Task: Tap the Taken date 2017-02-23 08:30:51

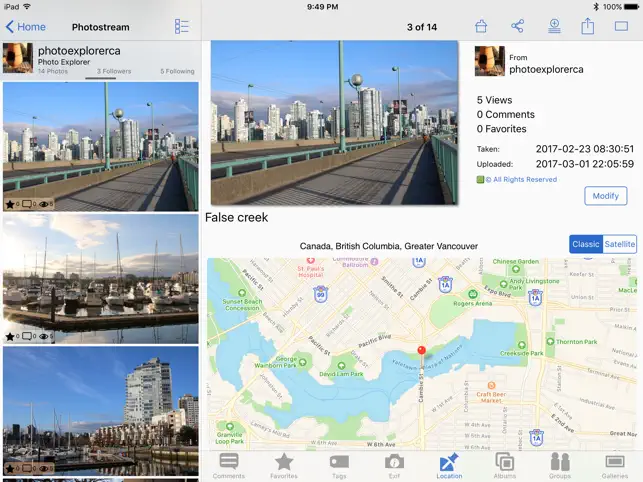Action: (585, 149)
